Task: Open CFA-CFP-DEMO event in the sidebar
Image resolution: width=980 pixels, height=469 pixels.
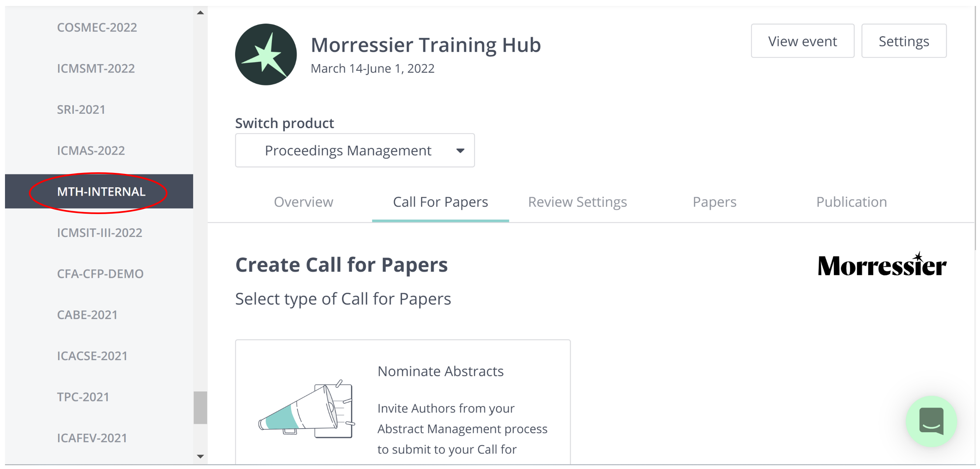Action: click(x=100, y=274)
